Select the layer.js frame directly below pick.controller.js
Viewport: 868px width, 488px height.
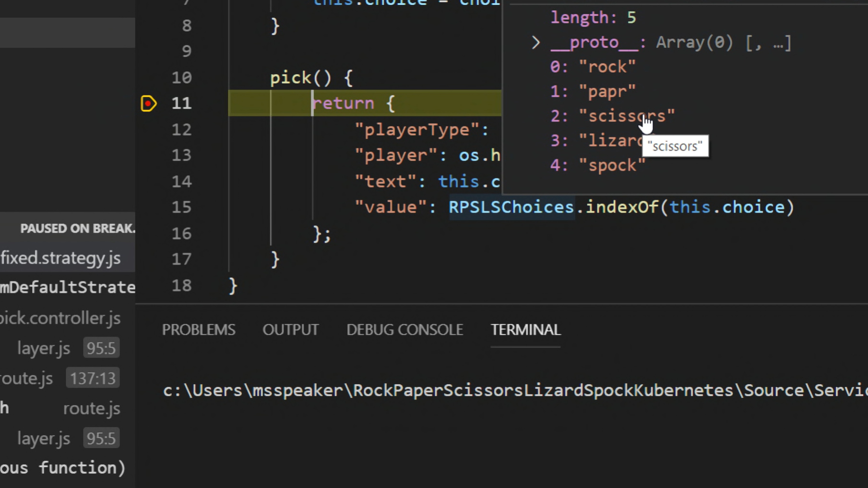(68, 348)
